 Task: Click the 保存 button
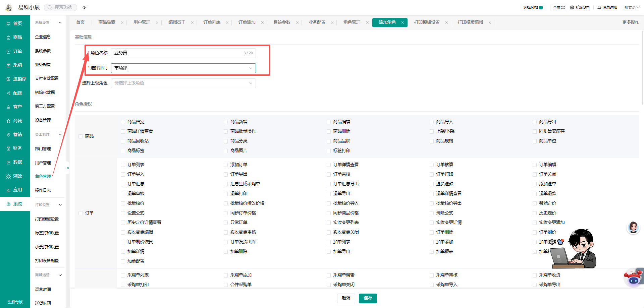click(x=368, y=298)
